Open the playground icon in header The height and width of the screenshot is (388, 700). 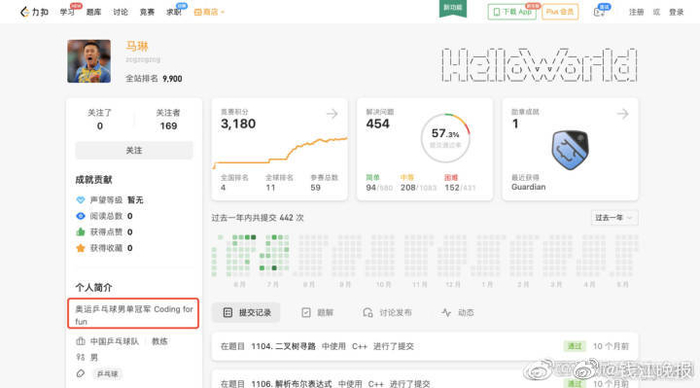click(x=599, y=12)
